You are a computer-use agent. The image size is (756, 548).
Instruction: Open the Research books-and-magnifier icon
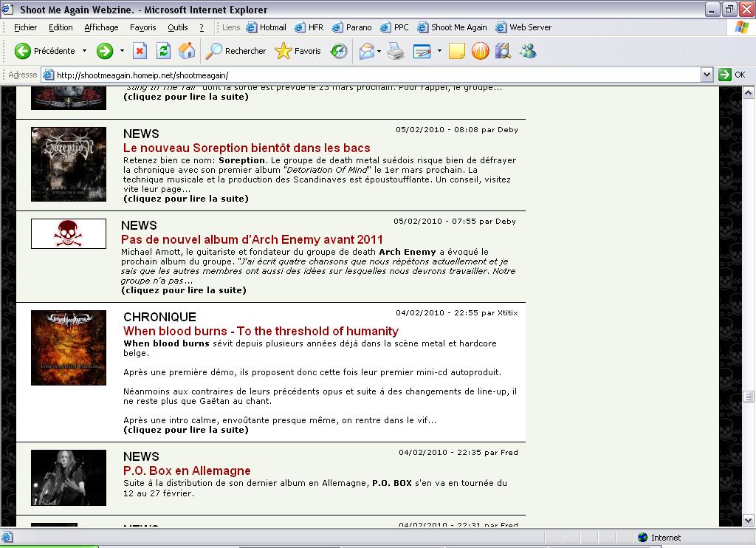coord(503,51)
